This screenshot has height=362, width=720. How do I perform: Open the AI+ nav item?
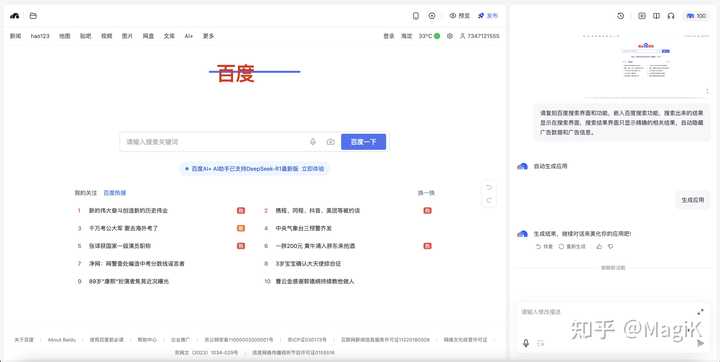click(189, 36)
